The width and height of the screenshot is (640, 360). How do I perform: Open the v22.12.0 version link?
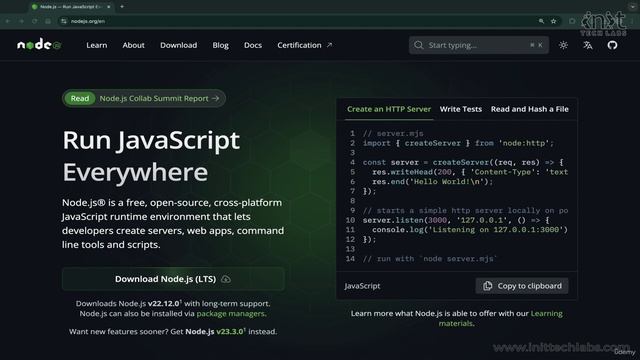(x=164, y=303)
